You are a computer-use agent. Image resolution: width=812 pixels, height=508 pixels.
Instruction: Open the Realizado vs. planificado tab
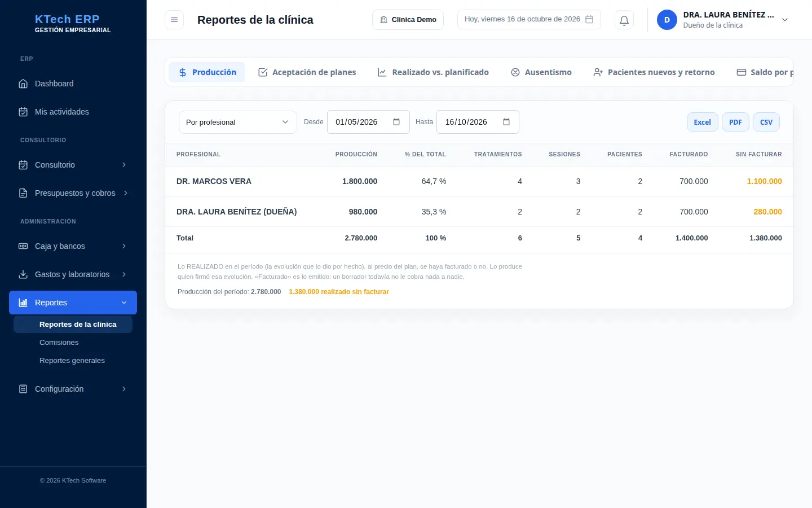pyautogui.click(x=433, y=72)
